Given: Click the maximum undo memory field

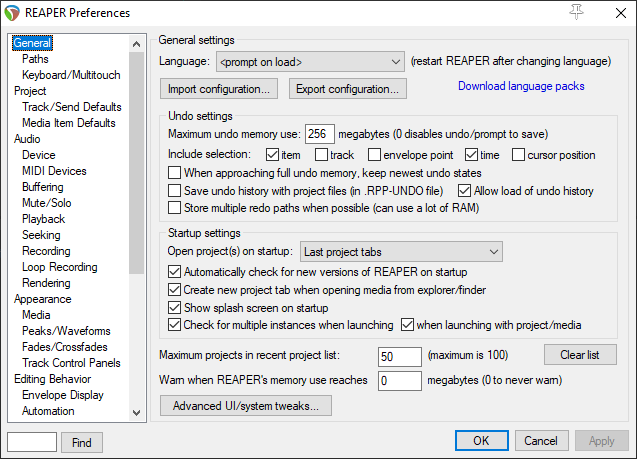Looking at the screenshot, I should (319, 134).
